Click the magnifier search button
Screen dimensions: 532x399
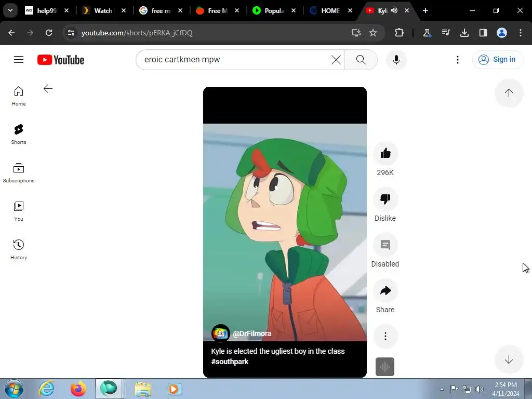361,60
